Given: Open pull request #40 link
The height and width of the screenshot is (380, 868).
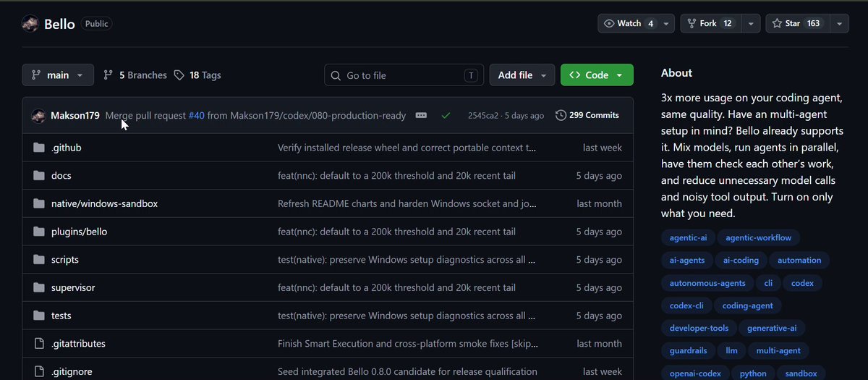Looking at the screenshot, I should pyautogui.click(x=196, y=115).
